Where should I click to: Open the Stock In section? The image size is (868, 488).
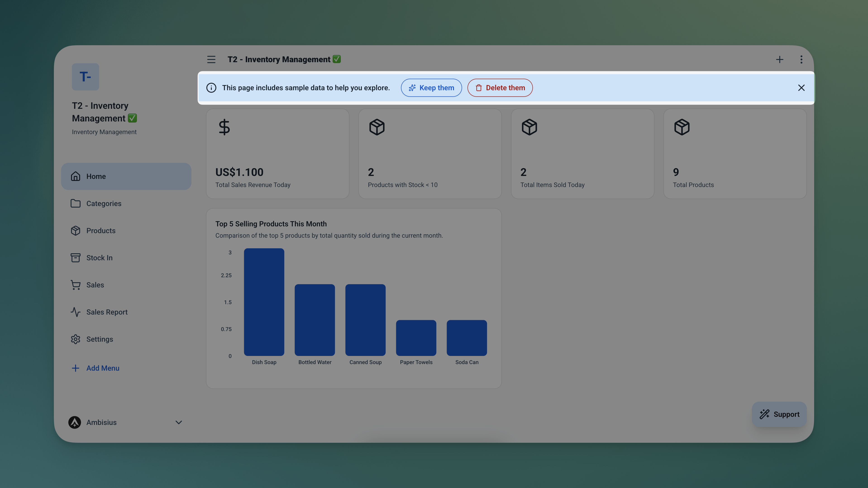[x=99, y=258]
